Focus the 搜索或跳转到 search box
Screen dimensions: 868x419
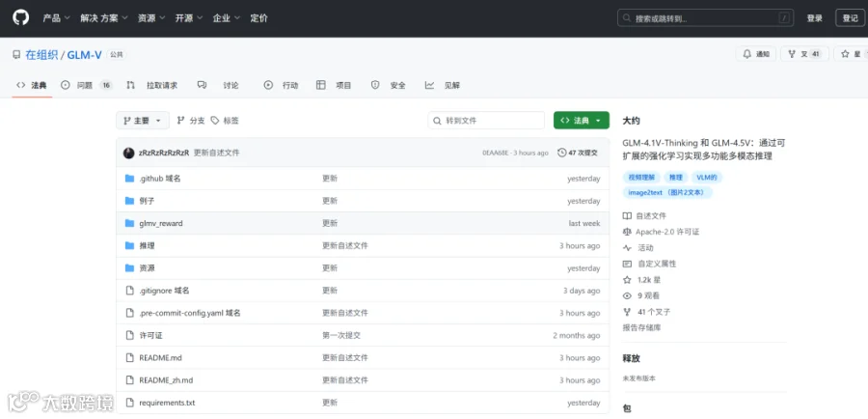coord(705,18)
